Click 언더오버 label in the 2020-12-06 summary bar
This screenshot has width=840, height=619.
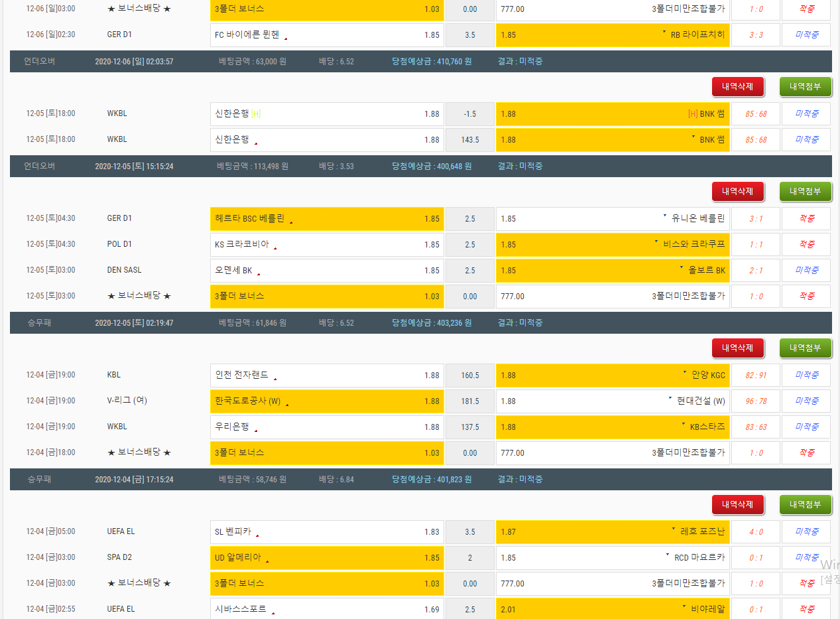(x=40, y=61)
